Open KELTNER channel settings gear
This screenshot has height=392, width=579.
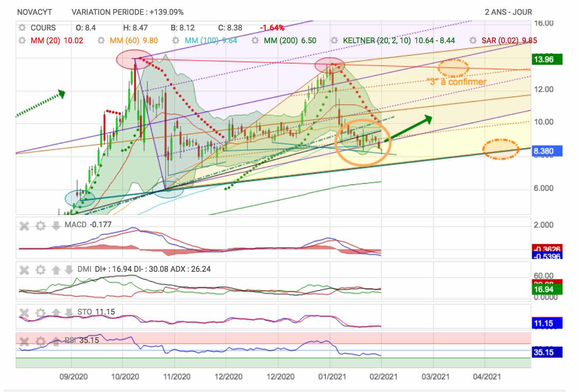(334, 40)
